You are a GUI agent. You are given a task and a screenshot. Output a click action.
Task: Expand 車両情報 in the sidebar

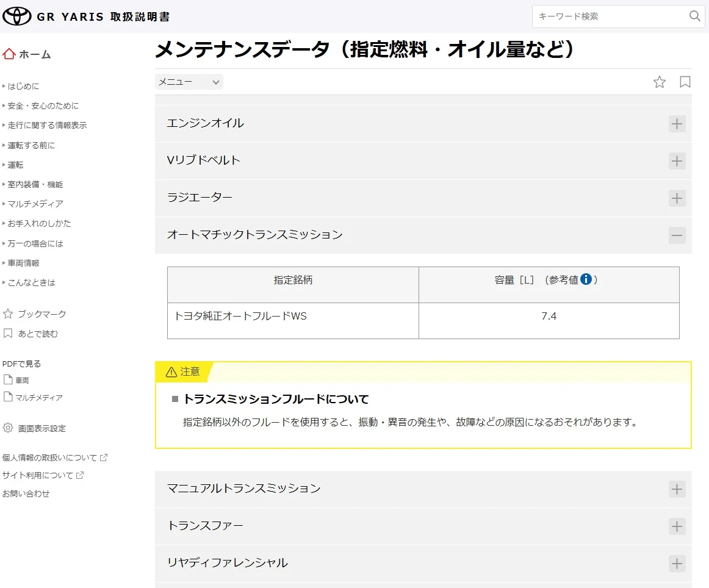pyautogui.click(x=21, y=263)
